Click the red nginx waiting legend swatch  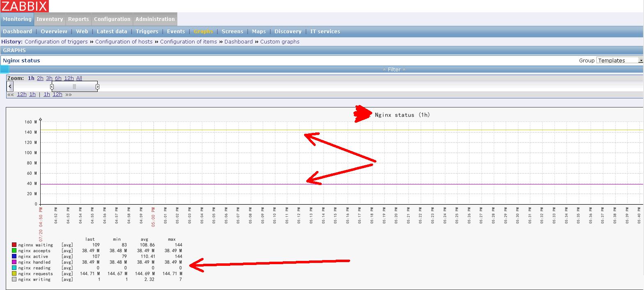tap(14, 245)
